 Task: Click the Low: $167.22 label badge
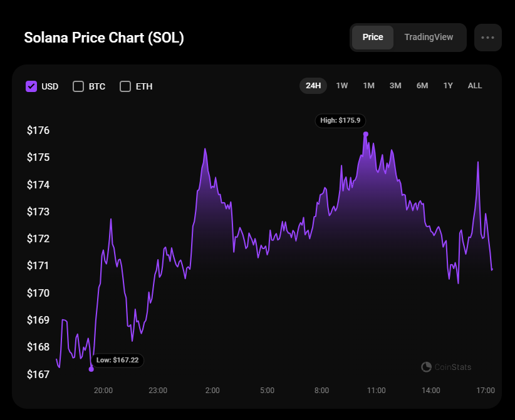[x=117, y=361]
